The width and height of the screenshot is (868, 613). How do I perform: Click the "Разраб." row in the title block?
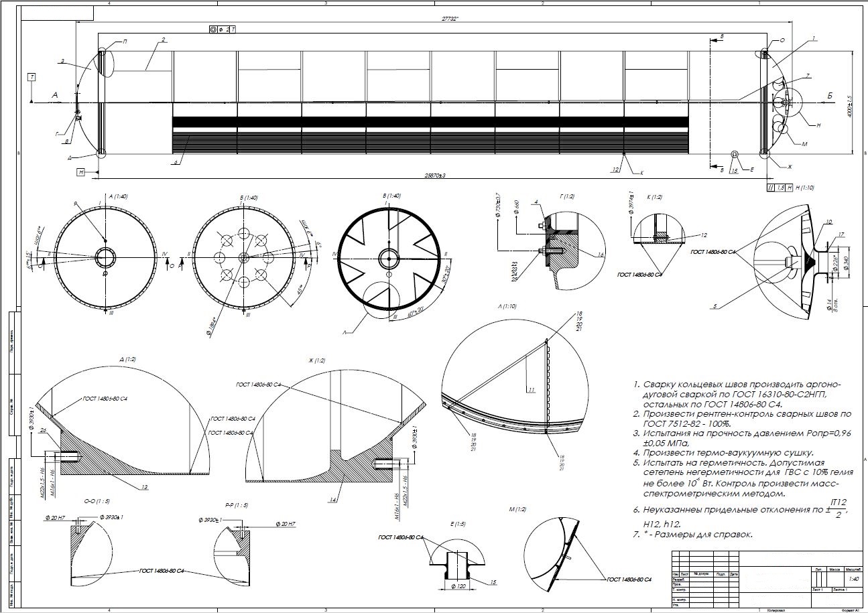click(x=678, y=579)
